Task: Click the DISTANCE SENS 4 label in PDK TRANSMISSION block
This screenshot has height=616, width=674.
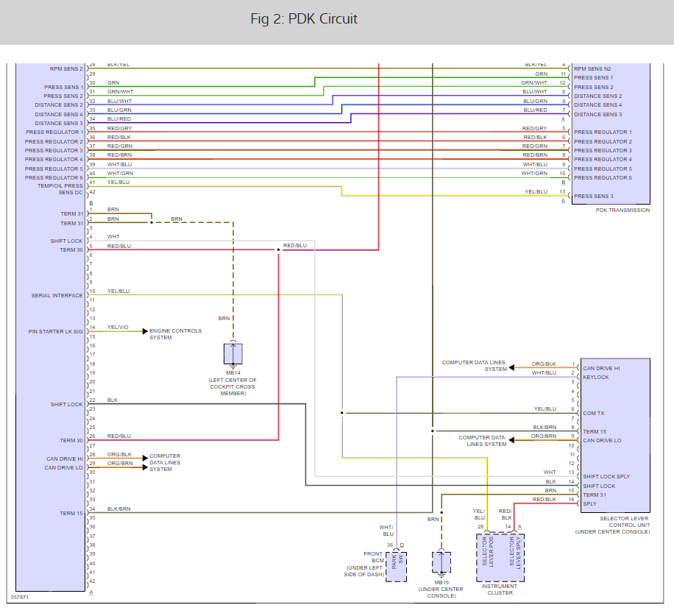Action: tap(598, 105)
